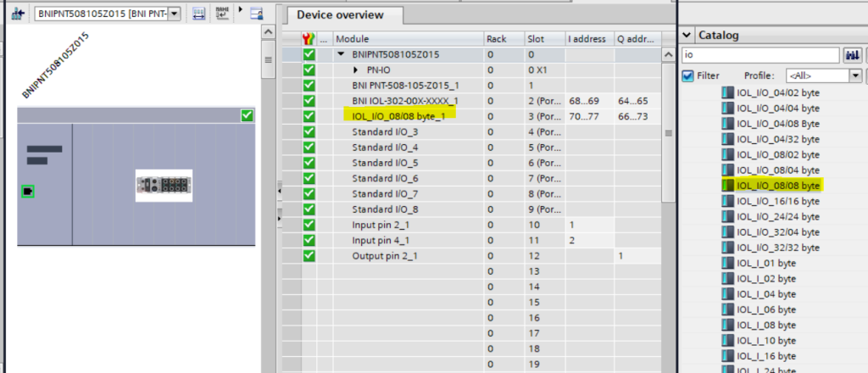Image resolution: width=868 pixels, height=373 pixels.
Task: Click the Slot column header
Action: 542,39
